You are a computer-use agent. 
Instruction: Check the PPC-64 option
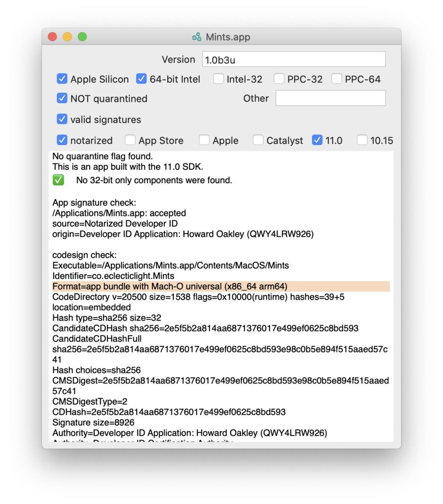tap(336, 79)
